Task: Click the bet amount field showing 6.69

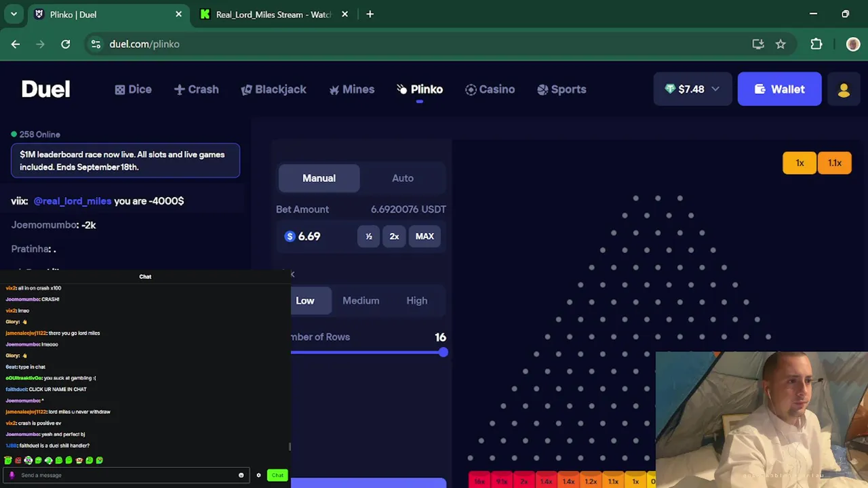Action: coord(318,237)
